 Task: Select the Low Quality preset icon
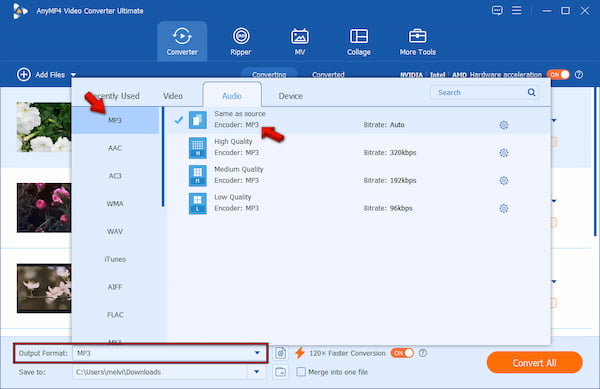click(x=197, y=203)
